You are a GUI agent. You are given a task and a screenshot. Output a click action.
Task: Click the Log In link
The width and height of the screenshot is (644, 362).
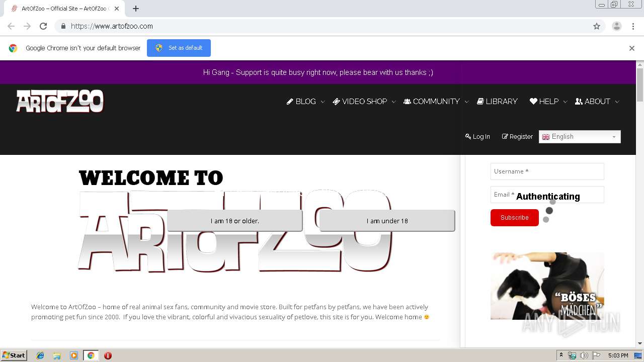coord(477,136)
